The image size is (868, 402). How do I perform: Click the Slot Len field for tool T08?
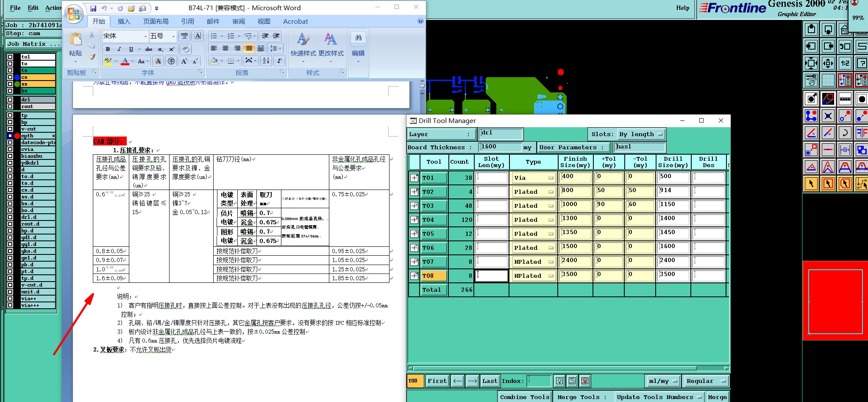[492, 276]
